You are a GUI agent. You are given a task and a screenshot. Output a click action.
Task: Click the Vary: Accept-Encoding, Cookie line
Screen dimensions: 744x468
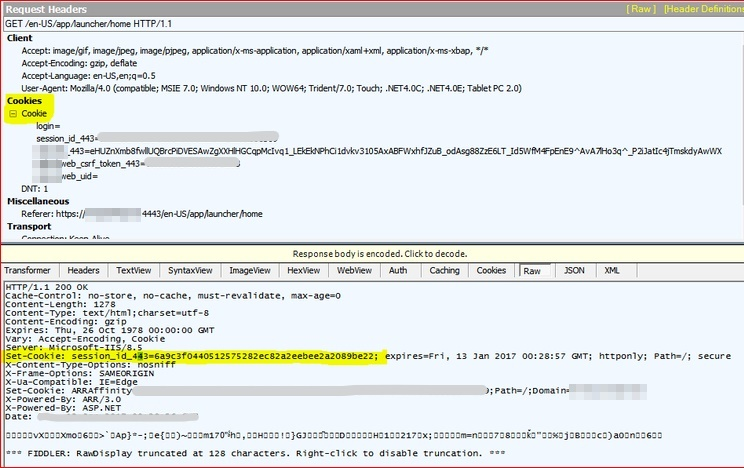pyautogui.click(x=85, y=339)
